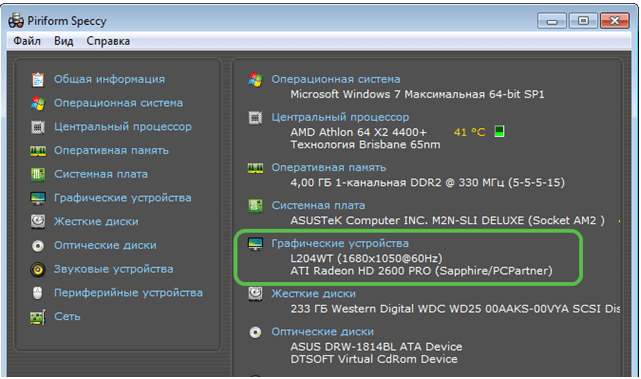Viewport: 641px width, 379px height.
Task: Click the optical disc icon in sidebar
Action: pos(38,246)
